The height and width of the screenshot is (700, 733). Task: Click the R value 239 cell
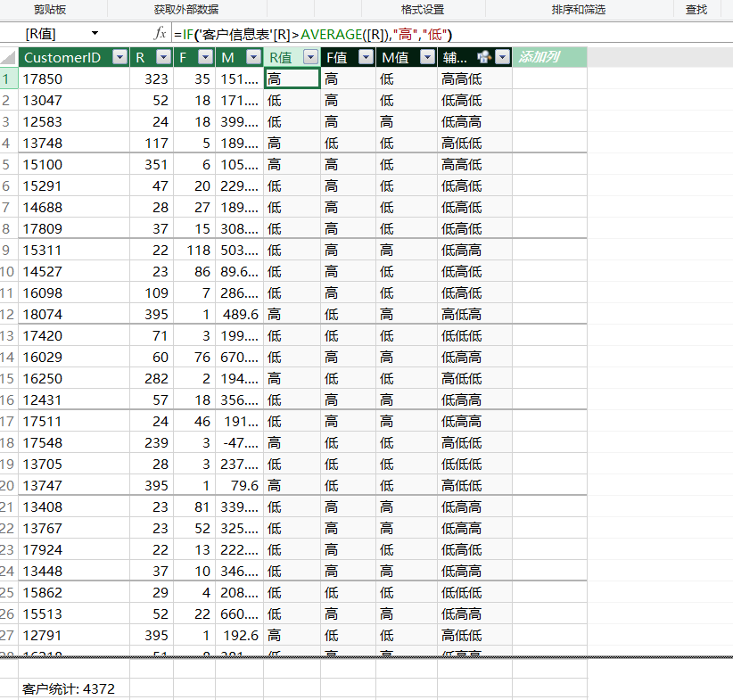[x=152, y=443]
